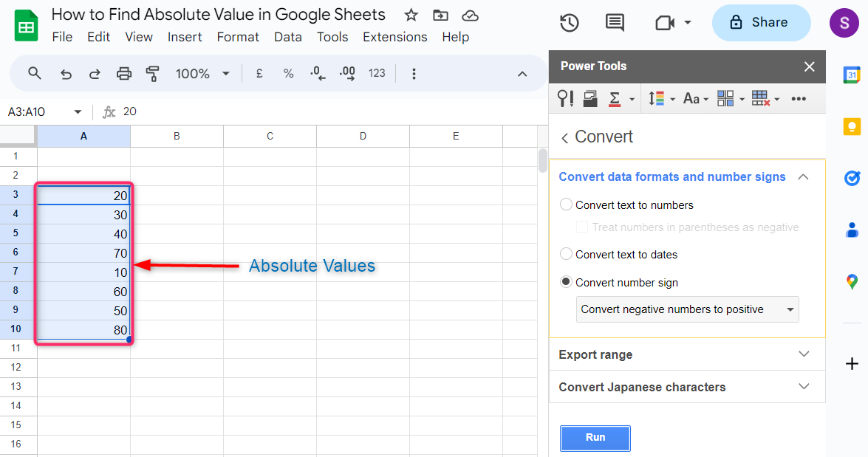Star this spreadsheet document
Screen dimensions: 868x457
(411, 16)
